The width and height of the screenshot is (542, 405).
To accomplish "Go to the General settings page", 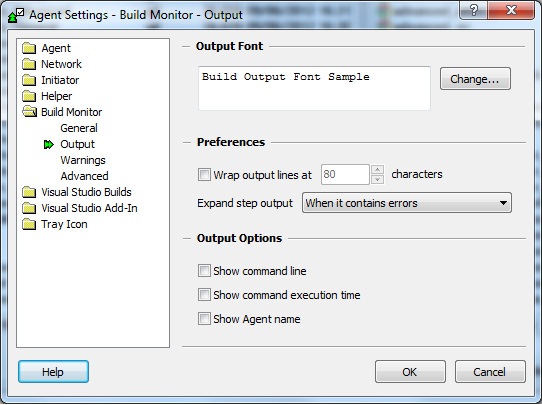I will pos(79,128).
